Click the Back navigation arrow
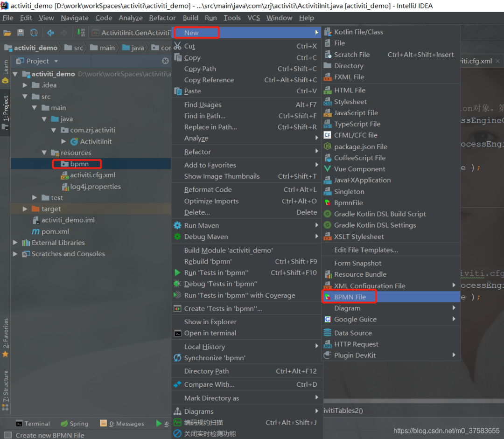Image resolution: width=504 pixels, height=439 pixels. (x=50, y=33)
